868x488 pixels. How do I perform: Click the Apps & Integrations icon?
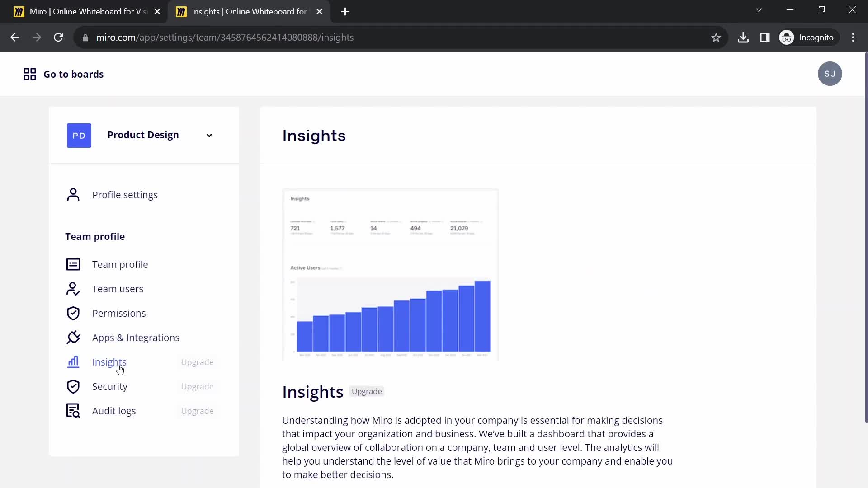click(73, 338)
